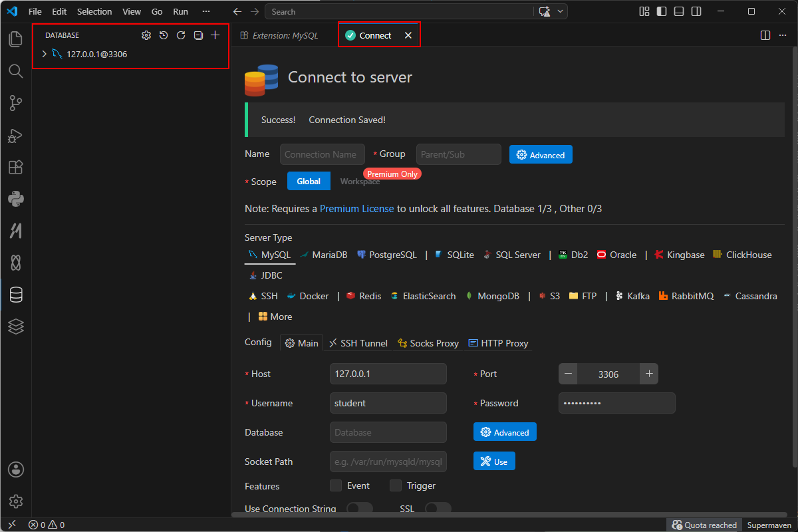This screenshot has width=798, height=532.
Task: Choose SQLite server type
Action: coord(454,255)
